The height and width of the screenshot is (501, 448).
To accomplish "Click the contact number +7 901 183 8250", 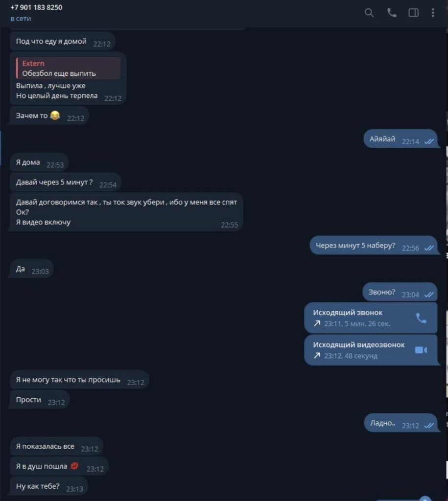I will pyautogui.click(x=36, y=7).
